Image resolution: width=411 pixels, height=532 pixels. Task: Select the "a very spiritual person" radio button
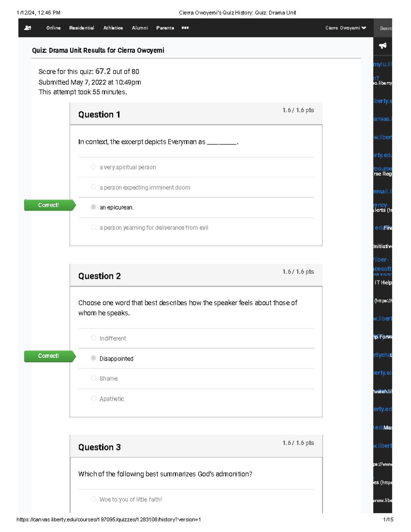[94, 167]
